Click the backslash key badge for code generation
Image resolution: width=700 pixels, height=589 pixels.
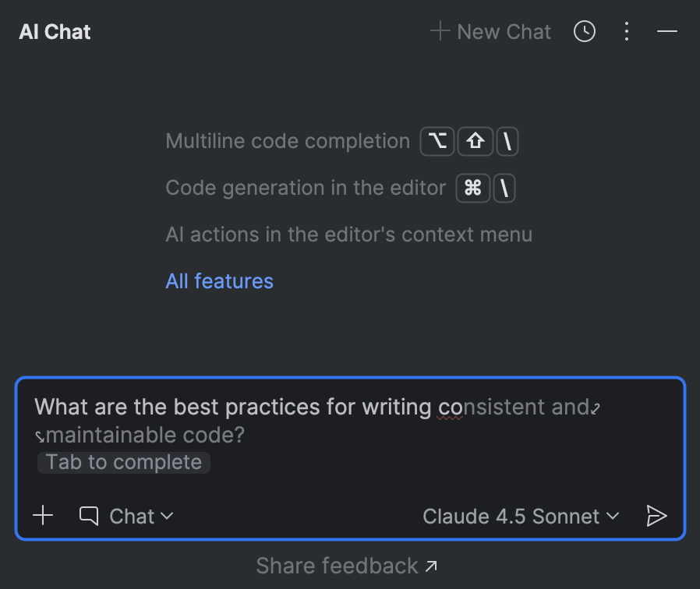[504, 188]
